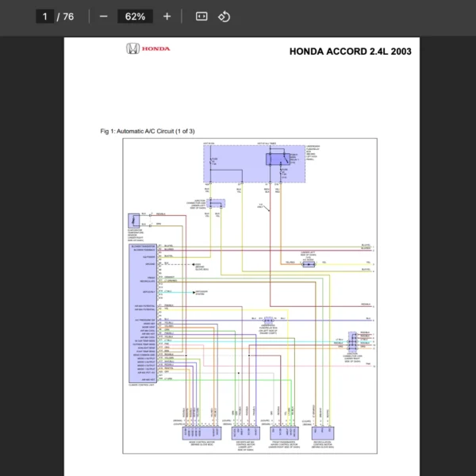Click the 62% zoom level field
The width and height of the screenshot is (476, 476).
point(135,17)
